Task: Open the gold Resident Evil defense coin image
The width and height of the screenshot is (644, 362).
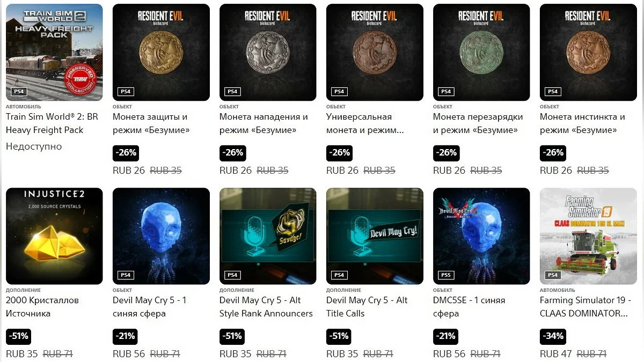Action: pos(161,52)
